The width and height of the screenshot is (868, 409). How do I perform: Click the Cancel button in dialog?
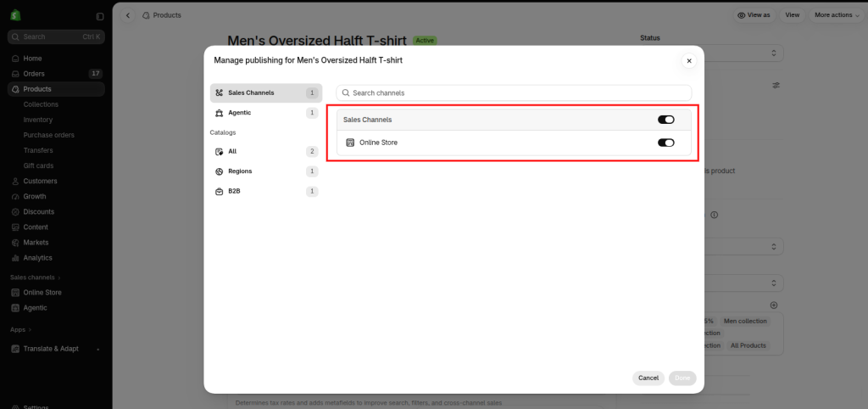(x=648, y=378)
